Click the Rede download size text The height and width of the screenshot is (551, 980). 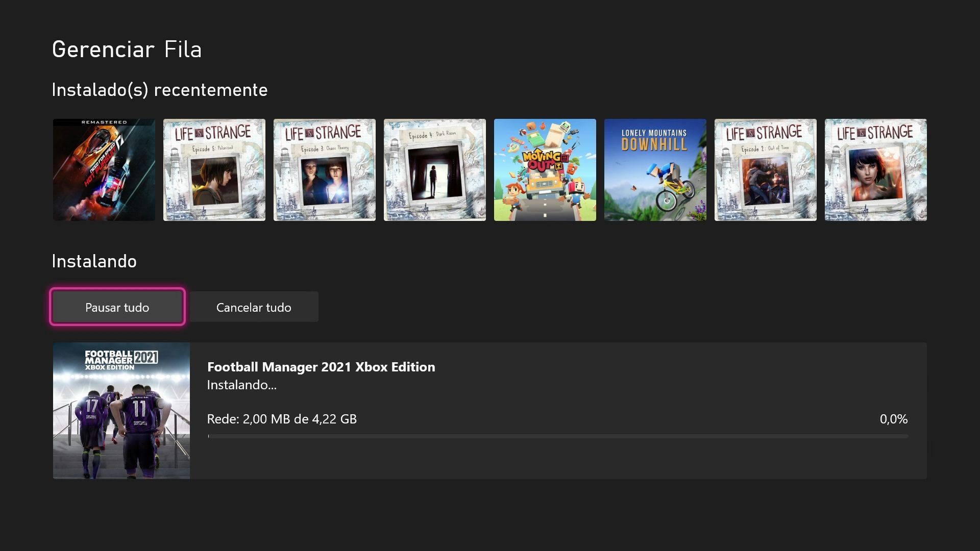282,419
